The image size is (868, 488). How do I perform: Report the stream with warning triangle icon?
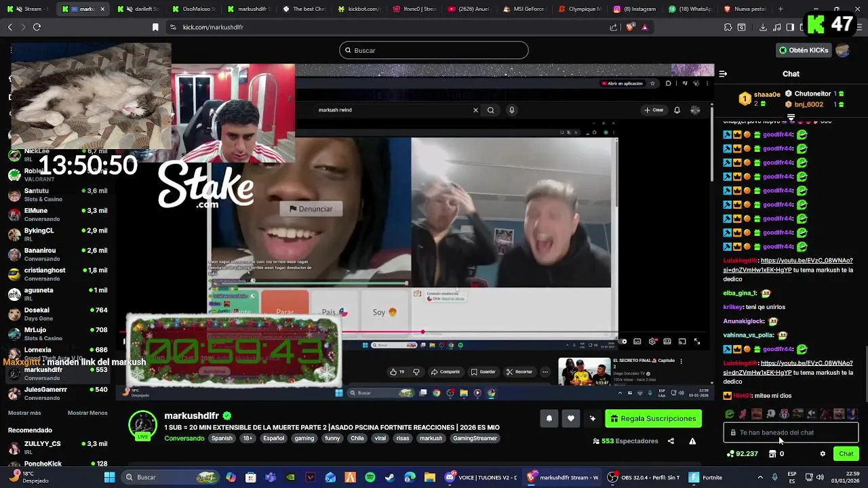pos(692,441)
